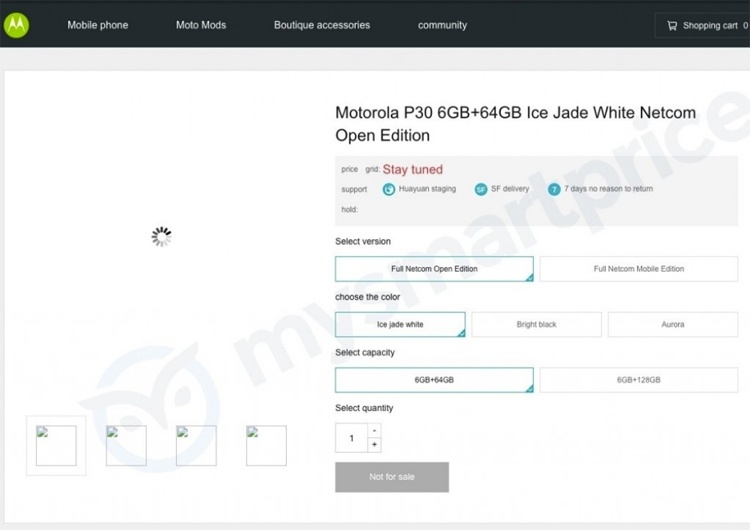Image resolution: width=750 pixels, height=530 pixels.
Task: Decrease quantity with minus button
Action: [x=374, y=430]
